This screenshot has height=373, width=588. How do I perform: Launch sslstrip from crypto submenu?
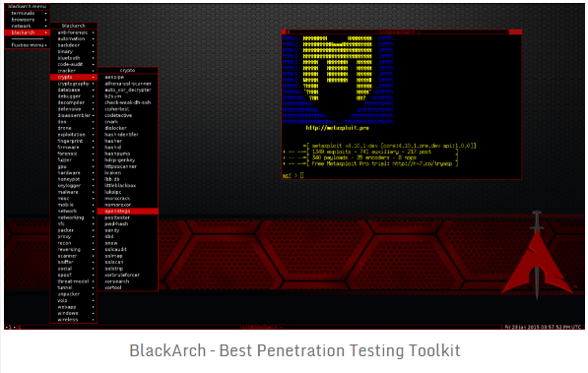point(127,269)
